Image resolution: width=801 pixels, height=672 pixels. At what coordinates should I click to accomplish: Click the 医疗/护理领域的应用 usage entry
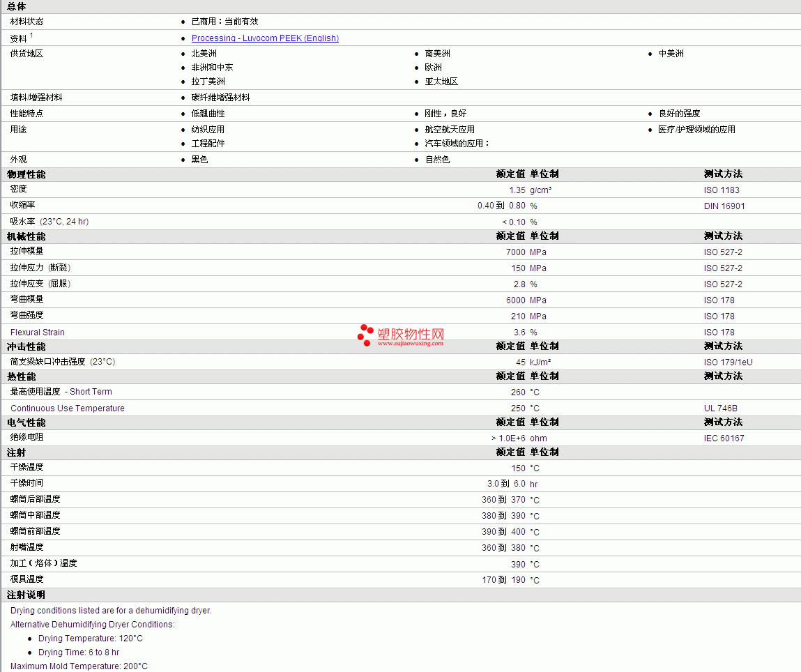[697, 130]
